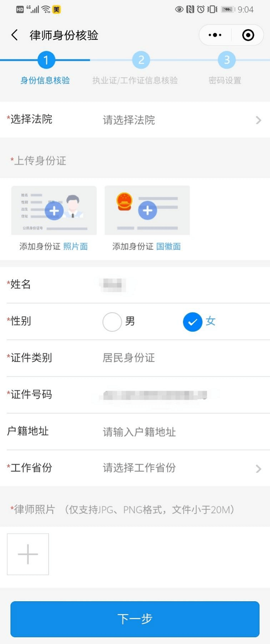Upload lawyer photo with the plus box
Screen dimensions: 270x644
[28, 554]
